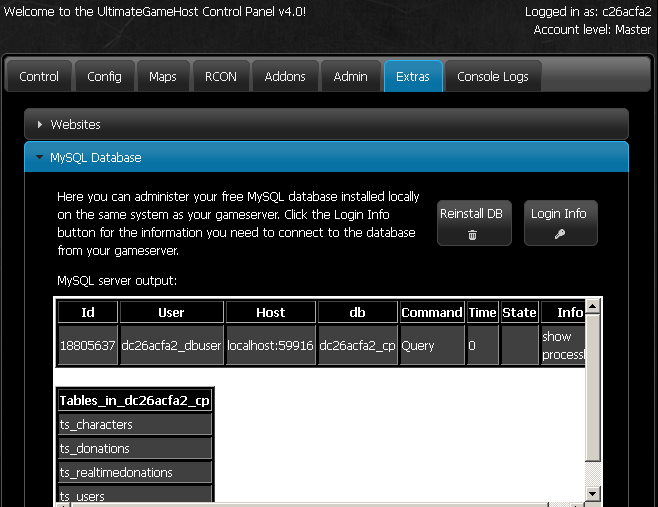Screen dimensions: 658x507
Task: Click the Info cell show process
Action: (563, 345)
